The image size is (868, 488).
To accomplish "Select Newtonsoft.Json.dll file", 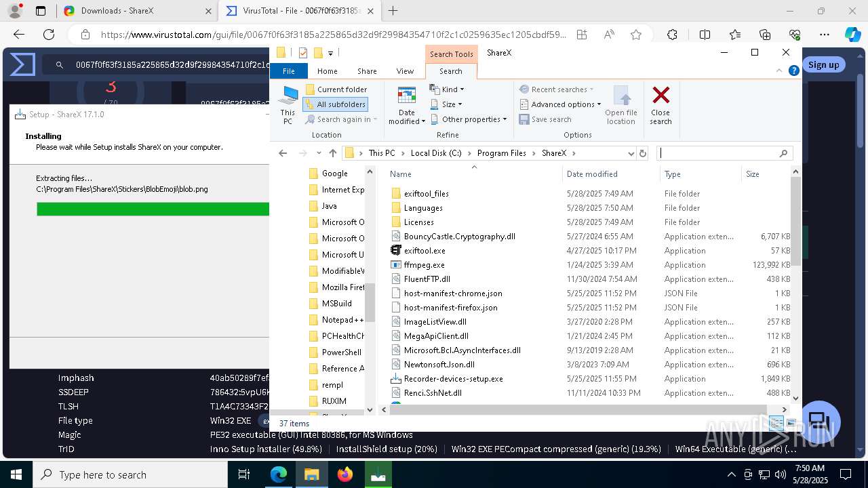I will (439, 365).
